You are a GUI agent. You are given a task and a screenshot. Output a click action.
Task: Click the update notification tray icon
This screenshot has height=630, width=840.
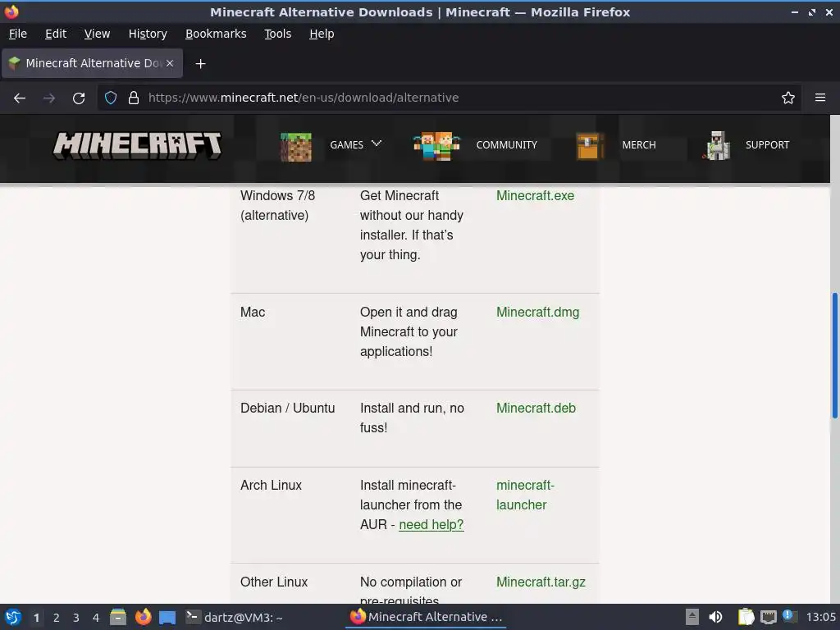pos(789,616)
